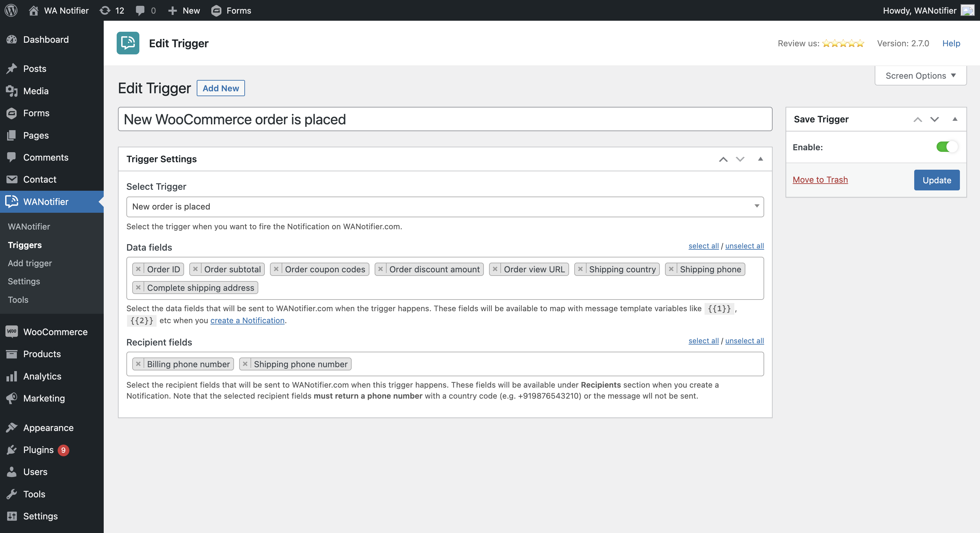
Task: Open the WA Notifier site home icon
Action: [33, 10]
